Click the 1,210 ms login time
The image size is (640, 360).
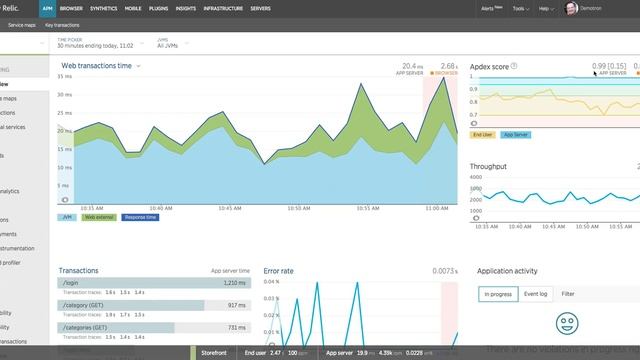(x=235, y=283)
